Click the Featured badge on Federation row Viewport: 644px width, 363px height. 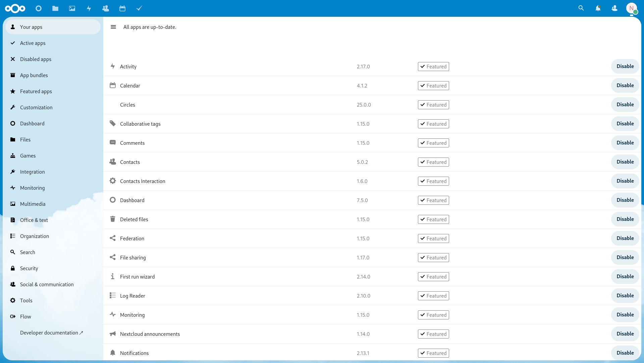pyautogui.click(x=433, y=238)
